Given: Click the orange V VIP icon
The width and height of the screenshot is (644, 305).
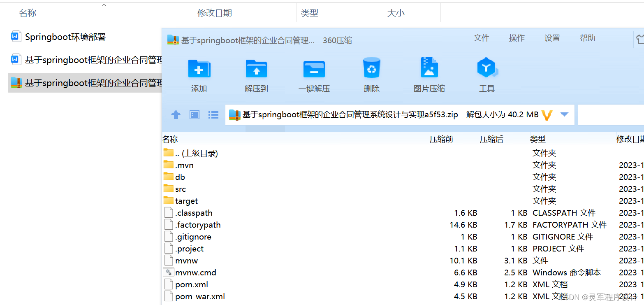Looking at the screenshot, I should pyautogui.click(x=547, y=115).
